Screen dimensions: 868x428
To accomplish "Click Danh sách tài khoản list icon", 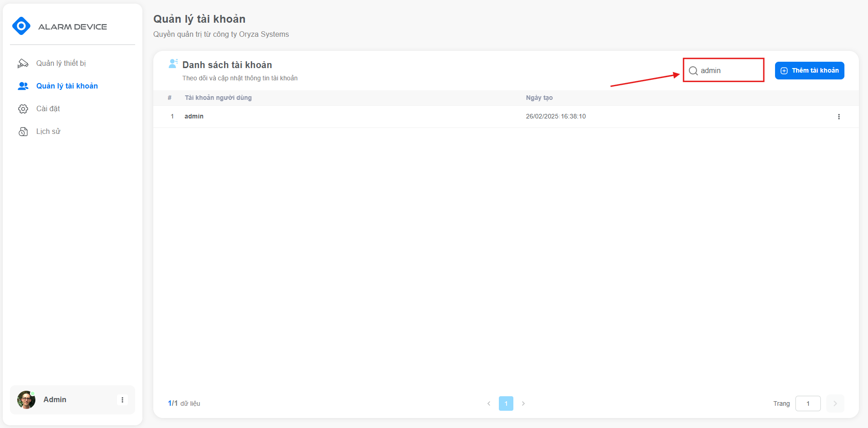I will pos(173,64).
